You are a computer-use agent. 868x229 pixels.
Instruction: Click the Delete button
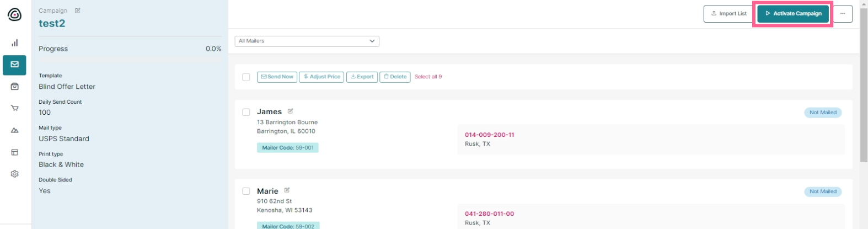point(395,77)
